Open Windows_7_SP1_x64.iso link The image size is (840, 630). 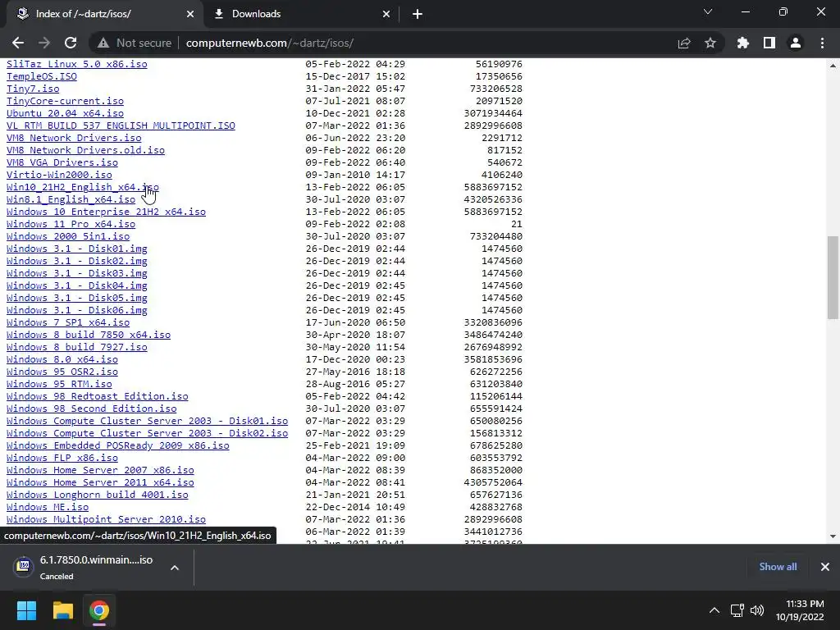click(x=68, y=322)
